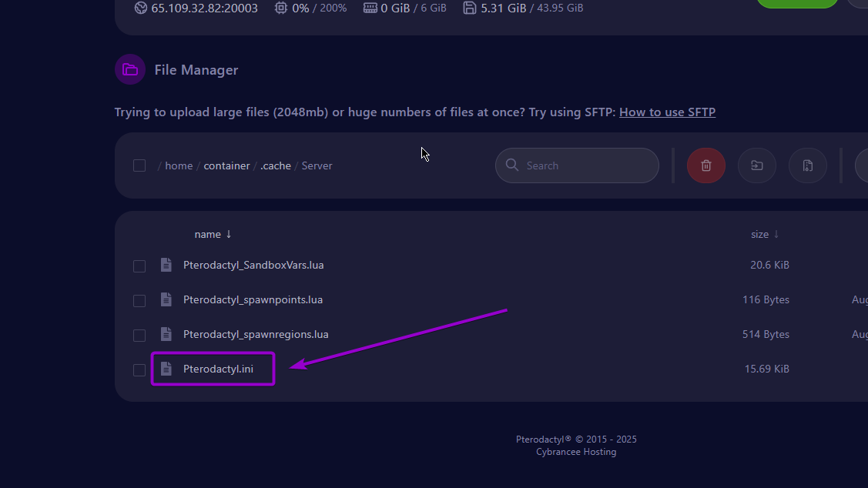Check the checkbox next to Pterodactyl.ini
The height and width of the screenshot is (488, 868).
click(139, 369)
